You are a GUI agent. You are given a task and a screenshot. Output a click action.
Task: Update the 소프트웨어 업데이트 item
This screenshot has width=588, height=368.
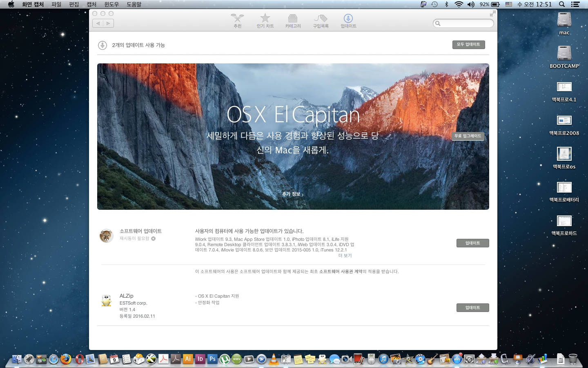[472, 243]
